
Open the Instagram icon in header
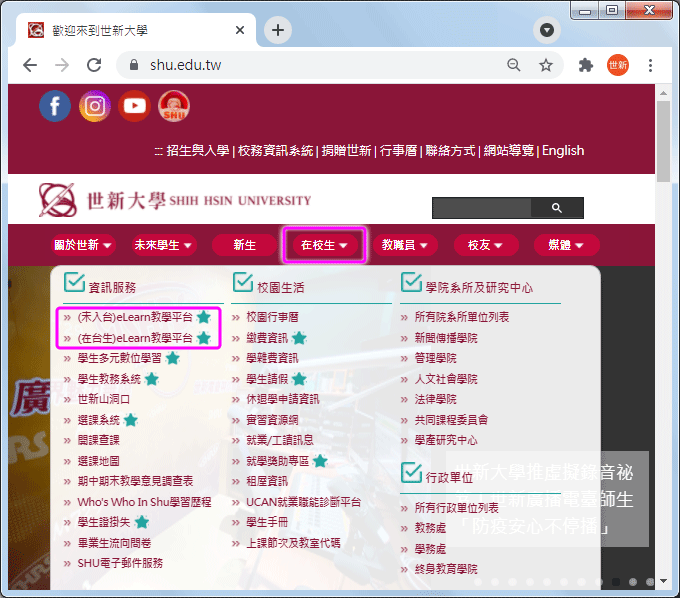pos(95,106)
